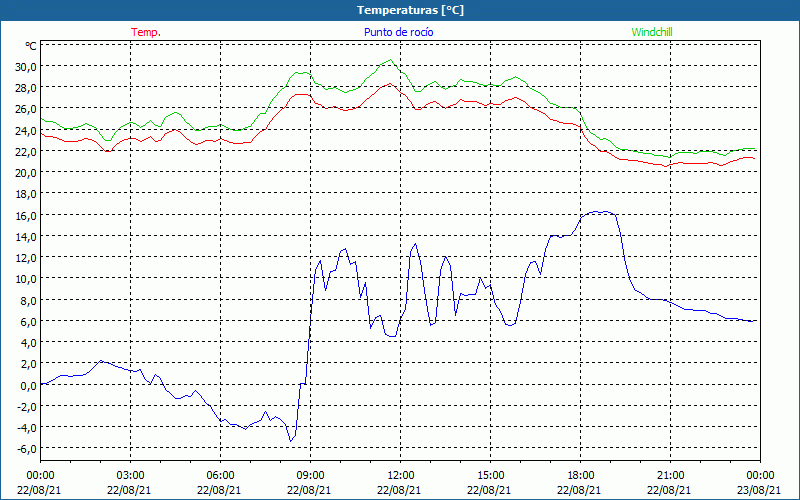Click the 4,0 y-axis value
Viewport: 800px width, 500px height.
click(29, 343)
